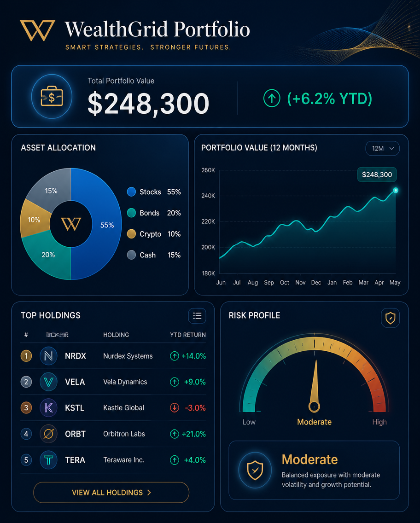Image resolution: width=420 pixels, height=523 pixels.
Task: Click the 240K y-axis label
Action: click(x=208, y=196)
